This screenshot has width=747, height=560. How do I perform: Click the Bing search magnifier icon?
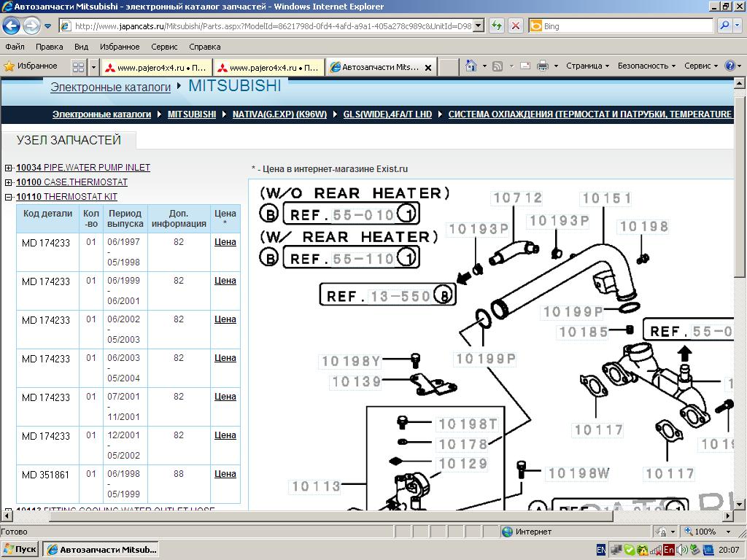724,26
